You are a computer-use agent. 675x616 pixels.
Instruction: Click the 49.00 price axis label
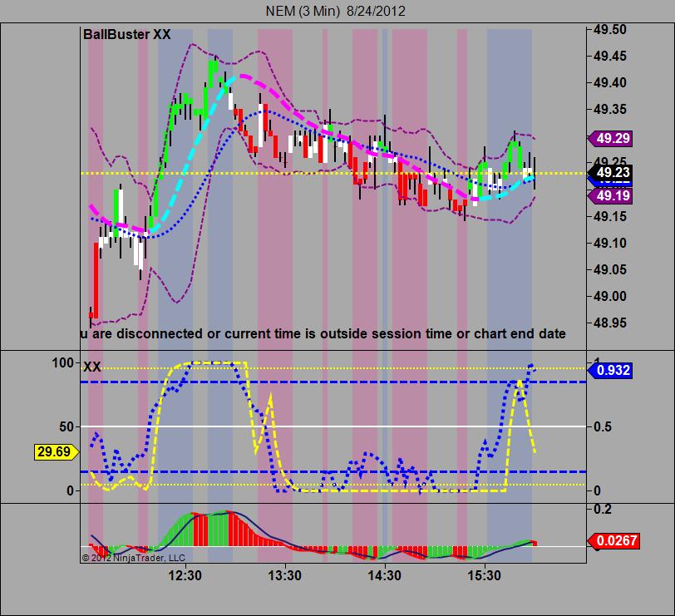(610, 296)
